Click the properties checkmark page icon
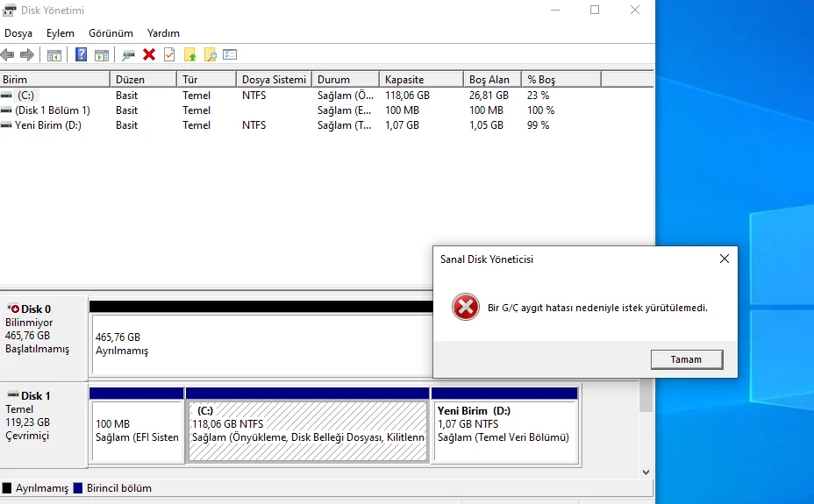This screenshot has height=504, width=814. tap(169, 54)
